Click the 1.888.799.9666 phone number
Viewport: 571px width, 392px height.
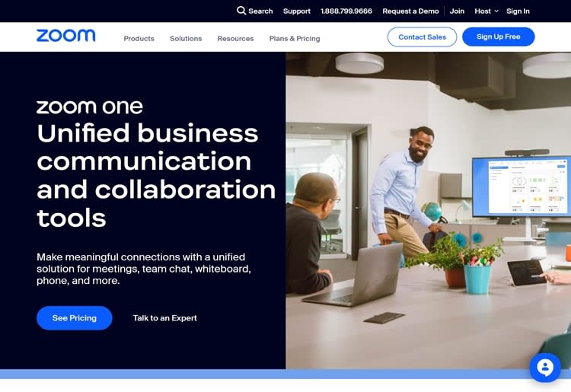pyautogui.click(x=346, y=11)
